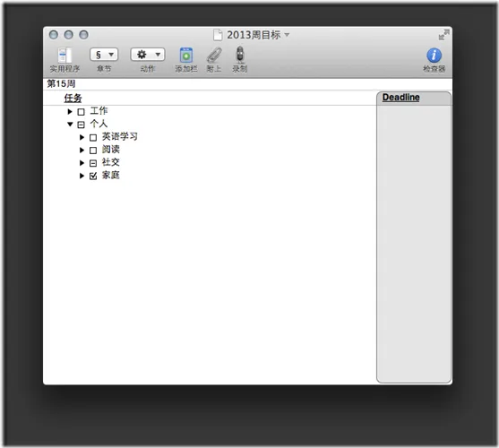Viewport: 499px width, 448px height.
Task: Uncheck the 家庭 checkbox
Action: tap(93, 176)
